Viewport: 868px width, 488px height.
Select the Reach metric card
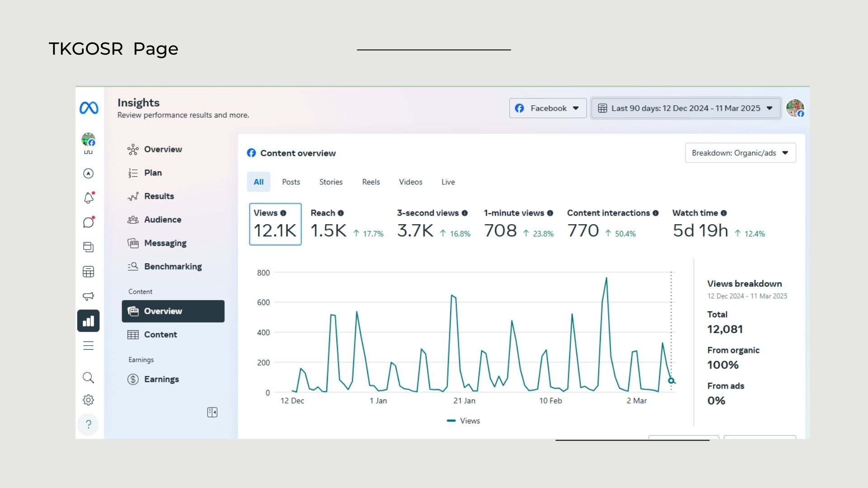[346, 225]
